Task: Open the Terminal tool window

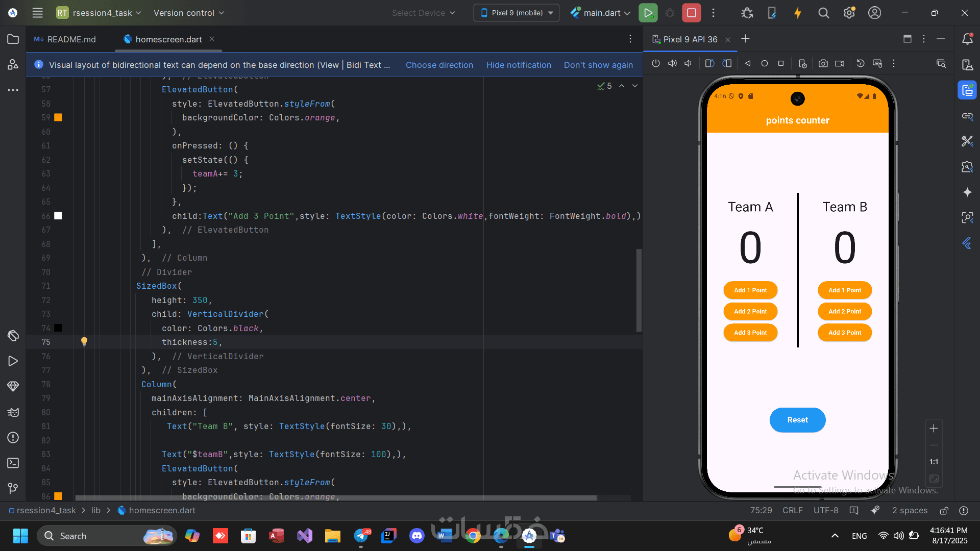Action: (x=13, y=463)
